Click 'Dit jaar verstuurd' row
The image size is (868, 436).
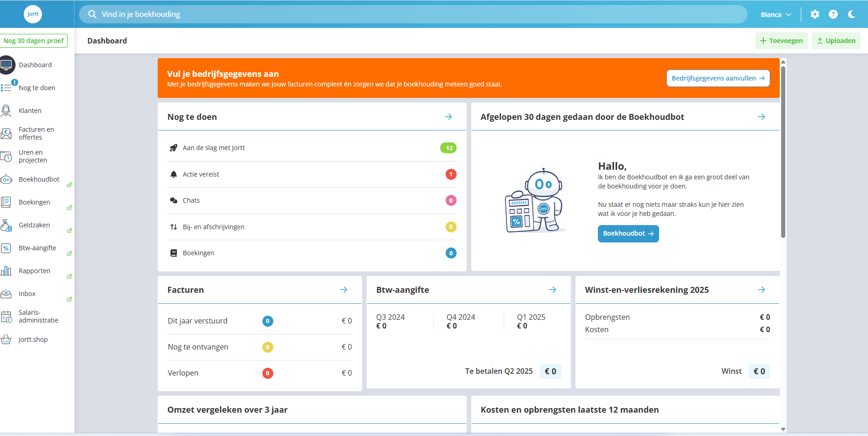(260, 321)
